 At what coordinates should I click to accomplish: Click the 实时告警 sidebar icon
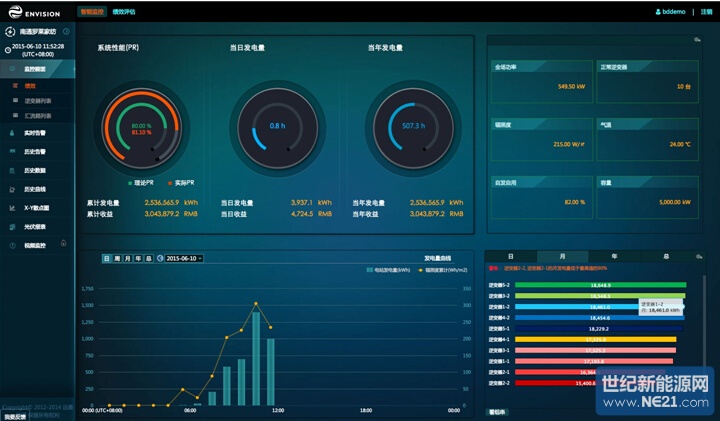coord(13,132)
